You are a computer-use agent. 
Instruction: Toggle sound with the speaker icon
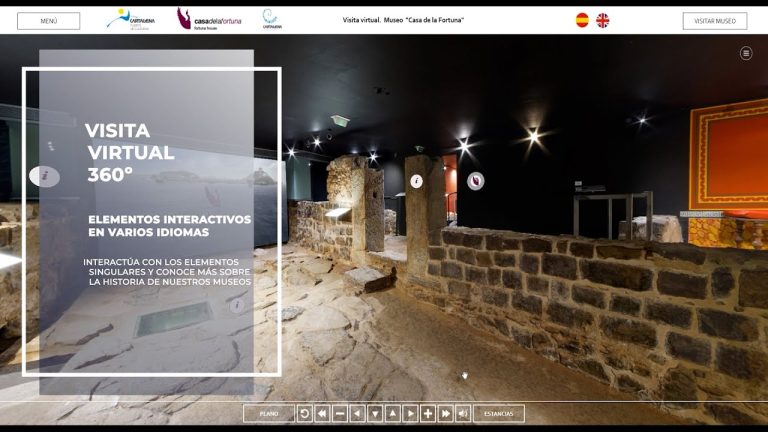[x=463, y=414]
